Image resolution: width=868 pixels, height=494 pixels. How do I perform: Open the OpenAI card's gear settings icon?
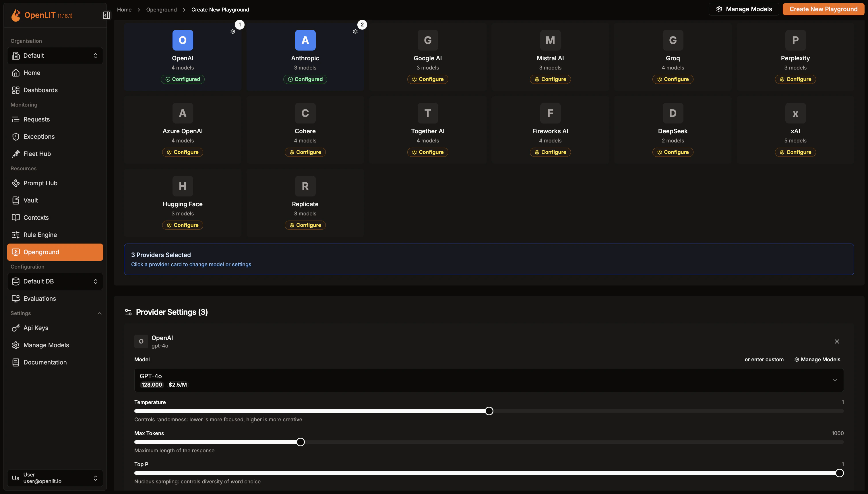pyautogui.click(x=232, y=32)
